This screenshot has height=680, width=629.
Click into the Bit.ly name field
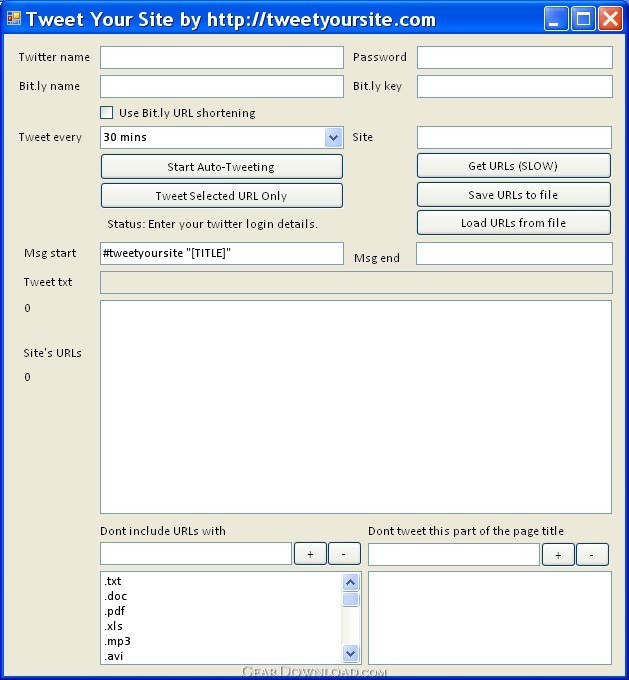[222, 86]
